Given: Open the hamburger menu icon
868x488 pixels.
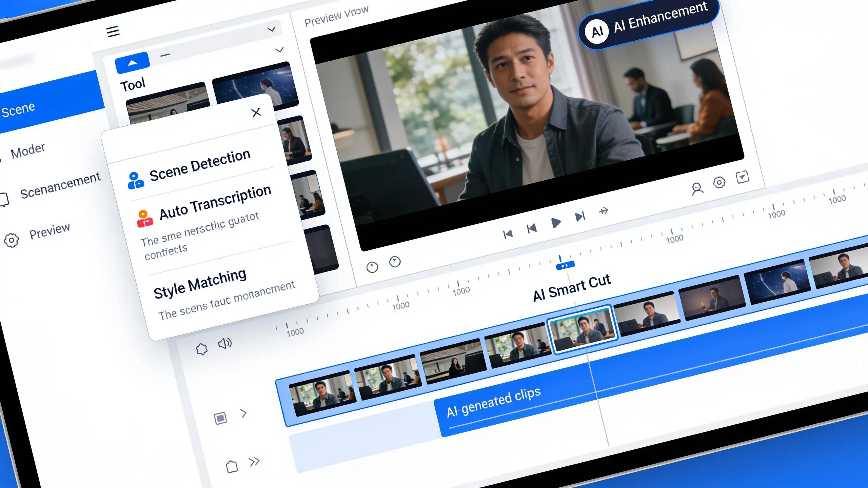Looking at the screenshot, I should coord(113,31).
